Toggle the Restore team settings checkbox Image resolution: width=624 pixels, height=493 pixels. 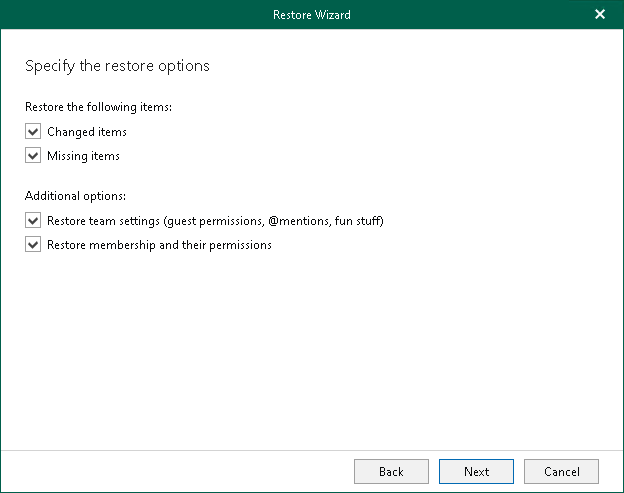(x=34, y=220)
